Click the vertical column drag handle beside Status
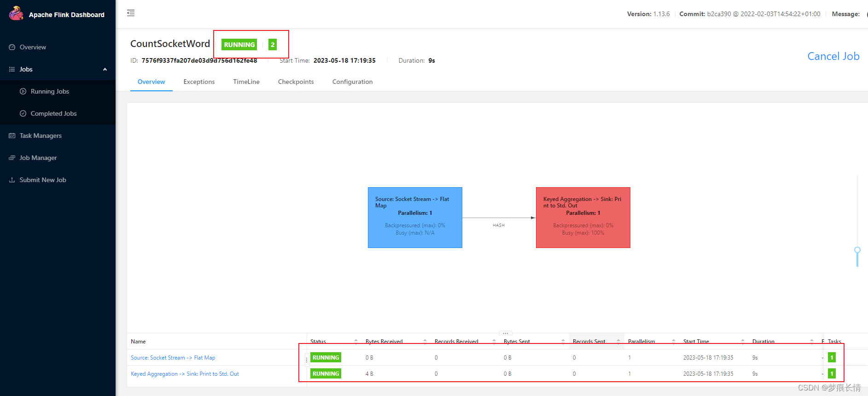The height and width of the screenshot is (396, 868). [307, 360]
